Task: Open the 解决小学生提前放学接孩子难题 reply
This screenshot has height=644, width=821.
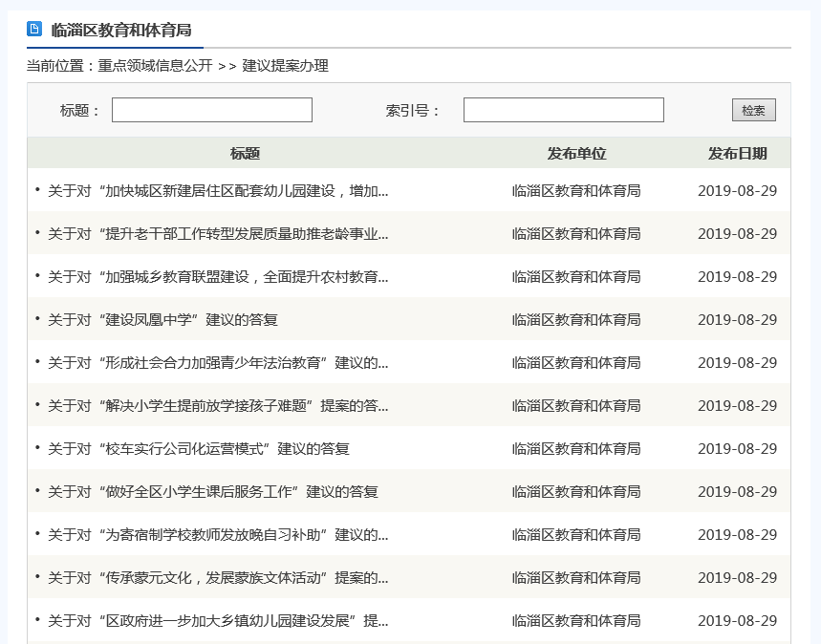Action: click(218, 406)
